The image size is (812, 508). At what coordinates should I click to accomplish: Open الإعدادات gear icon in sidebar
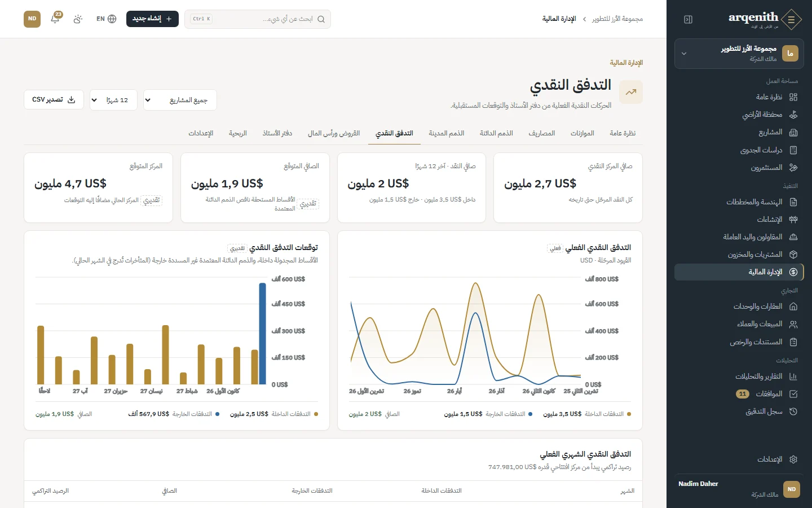793,459
